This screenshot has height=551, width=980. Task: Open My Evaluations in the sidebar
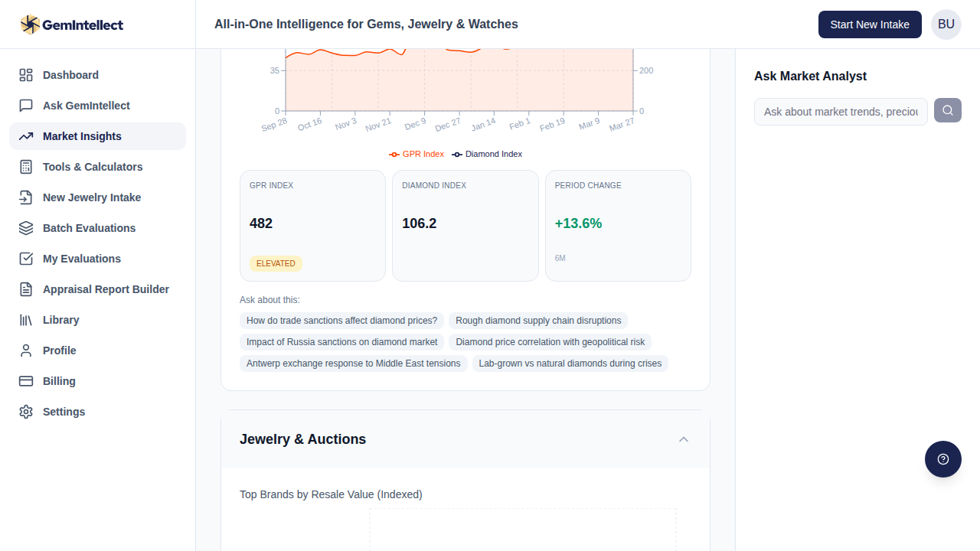82,259
